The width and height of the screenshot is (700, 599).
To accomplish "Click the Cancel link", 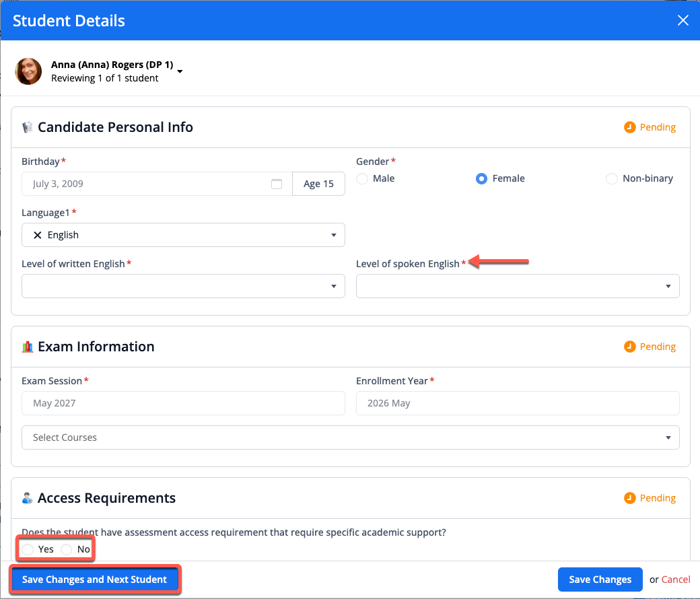I will (676, 579).
